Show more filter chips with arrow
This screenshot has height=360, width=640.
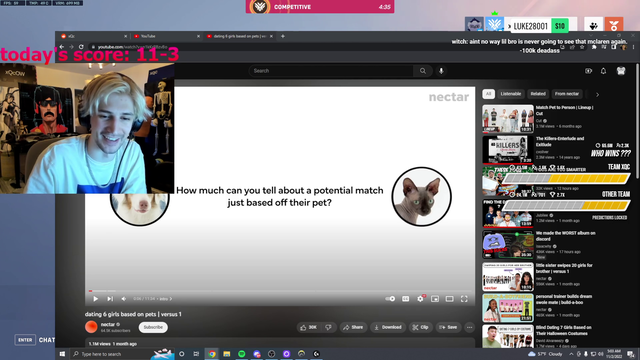tap(598, 95)
